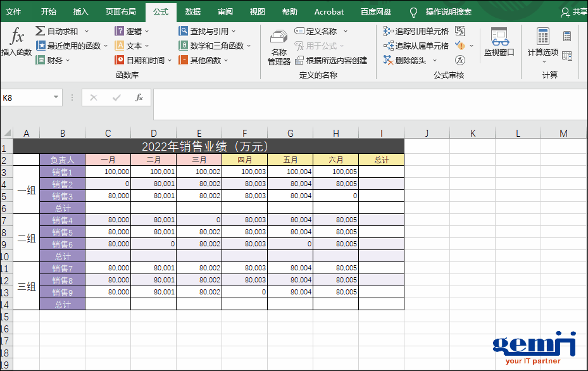Expand the Calculation Options (计算选项) dropdown
The height and width of the screenshot is (371, 588).
click(543, 61)
